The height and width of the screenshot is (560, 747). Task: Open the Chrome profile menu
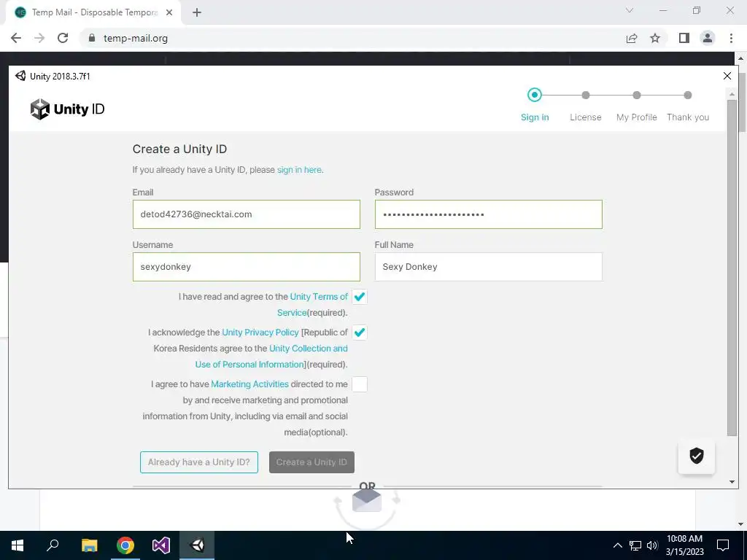point(708,38)
